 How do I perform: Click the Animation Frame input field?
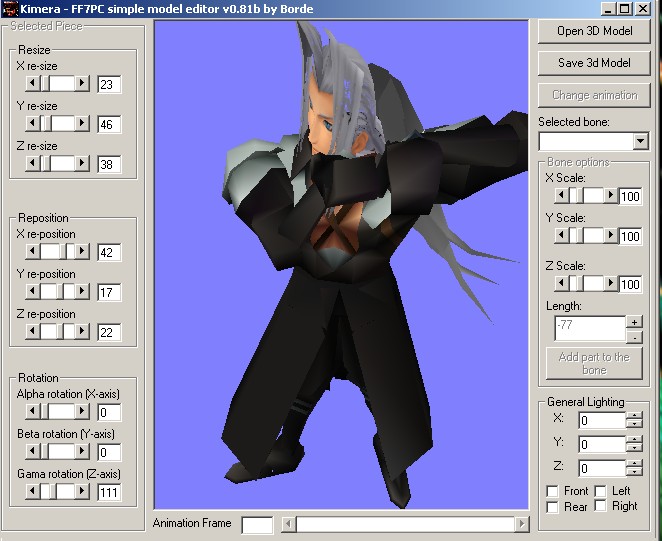257,524
